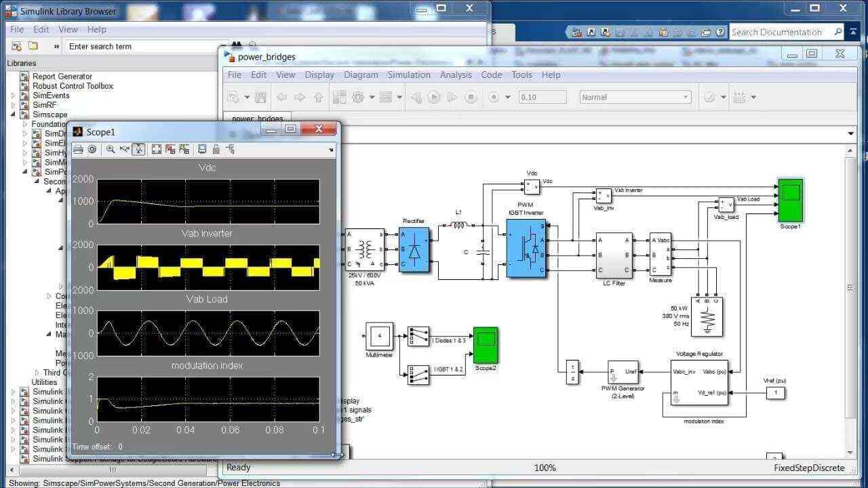Click the step back simulation button

[x=416, y=98]
